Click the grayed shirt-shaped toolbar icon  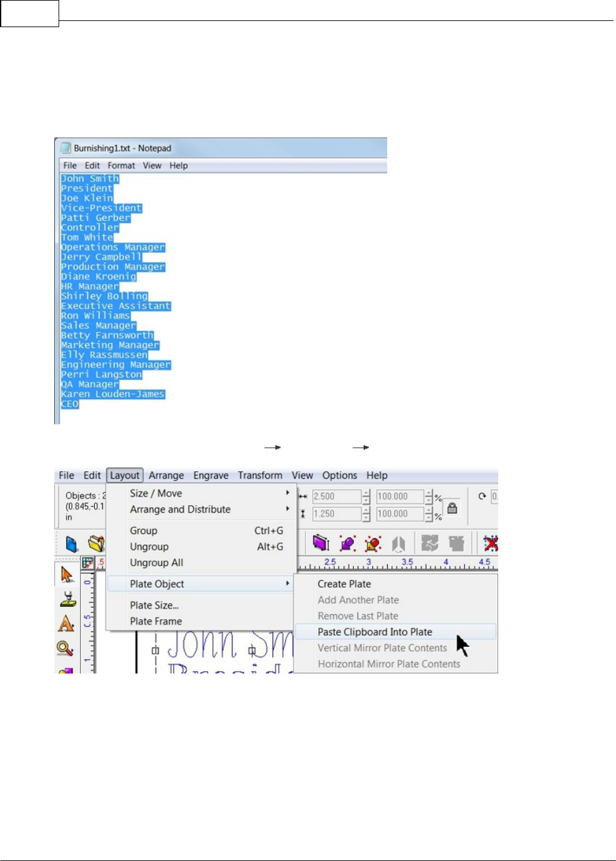(456, 543)
